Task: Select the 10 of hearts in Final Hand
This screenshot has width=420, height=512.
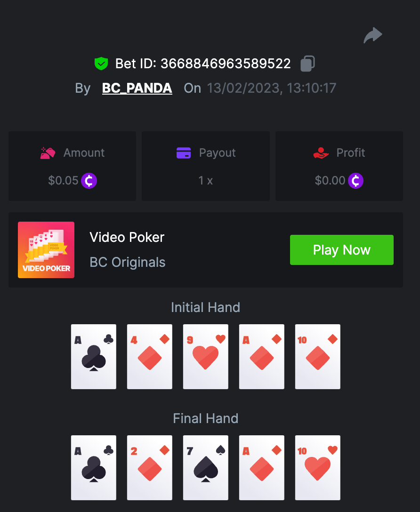Action: click(318, 468)
